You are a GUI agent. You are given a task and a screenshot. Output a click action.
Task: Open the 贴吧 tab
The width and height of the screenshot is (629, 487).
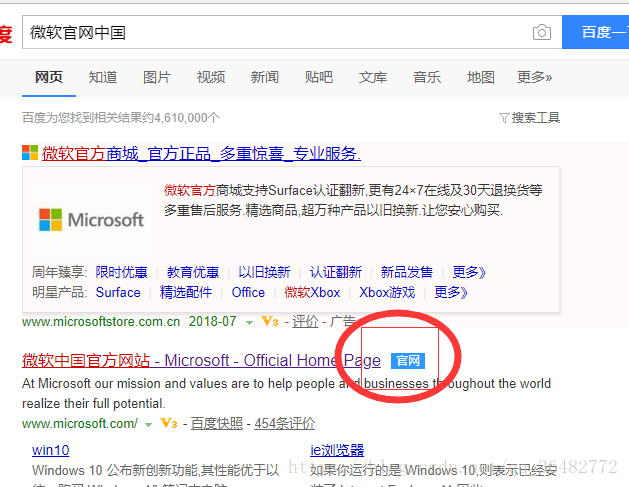pyautogui.click(x=319, y=77)
